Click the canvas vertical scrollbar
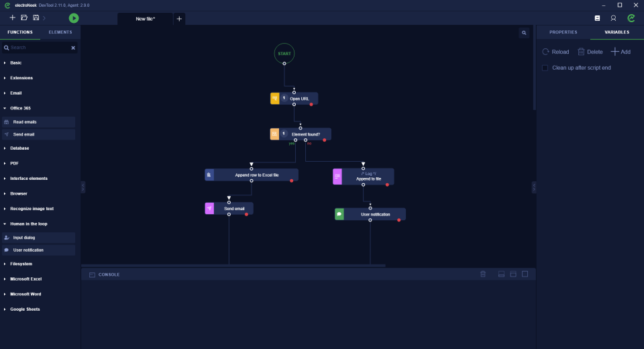The height and width of the screenshot is (349, 644). coord(535,68)
